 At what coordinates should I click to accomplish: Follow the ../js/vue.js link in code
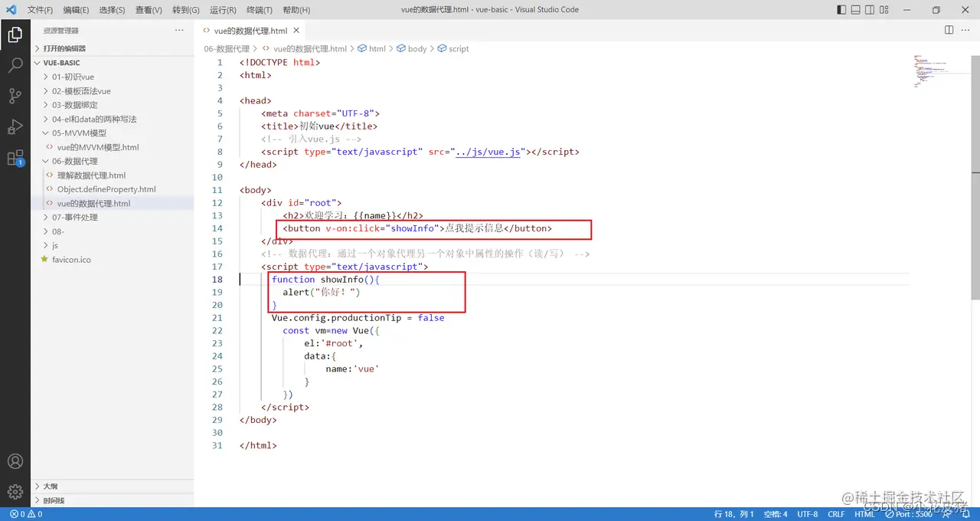(x=488, y=152)
